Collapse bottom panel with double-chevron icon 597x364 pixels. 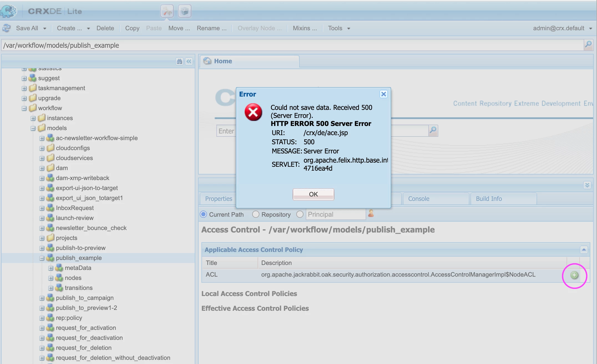click(587, 185)
